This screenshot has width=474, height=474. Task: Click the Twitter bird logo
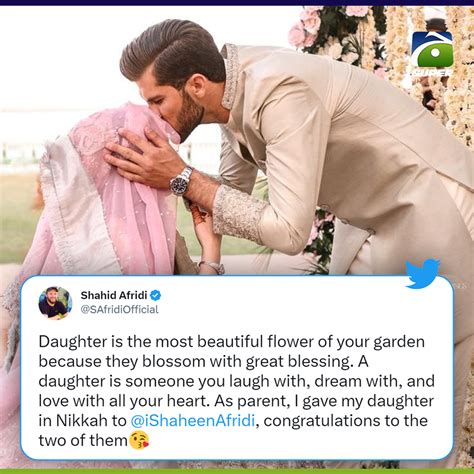(422, 273)
